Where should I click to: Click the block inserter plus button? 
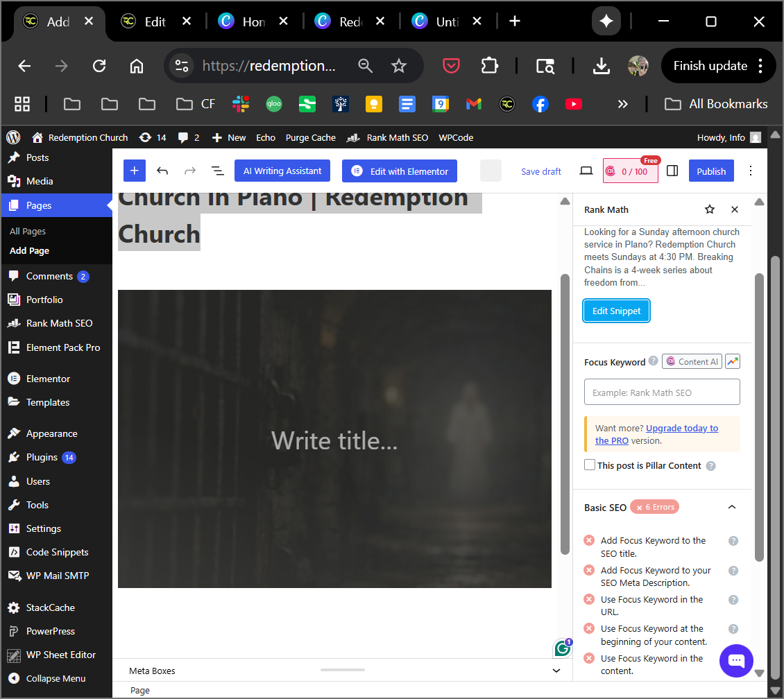pos(135,171)
